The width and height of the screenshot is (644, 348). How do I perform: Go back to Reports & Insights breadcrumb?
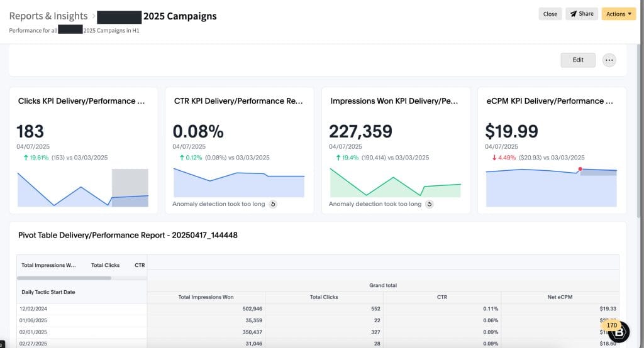(48, 16)
